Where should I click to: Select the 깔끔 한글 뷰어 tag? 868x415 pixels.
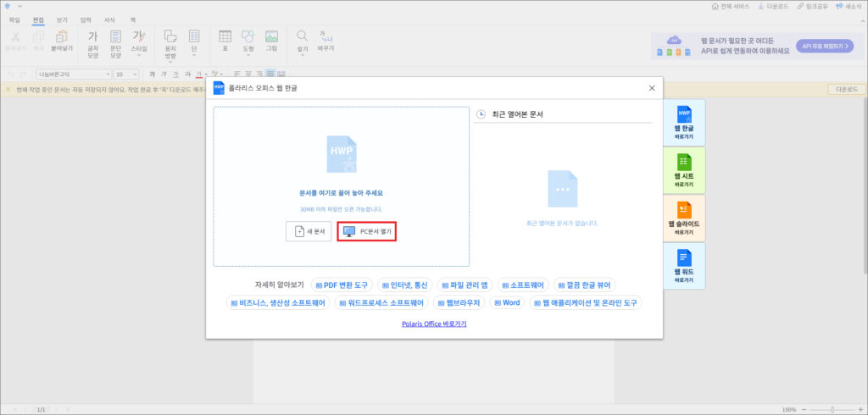point(585,285)
